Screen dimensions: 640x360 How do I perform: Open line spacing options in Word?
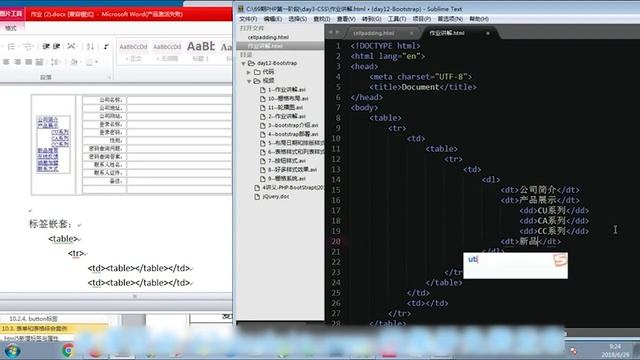click(x=55, y=62)
